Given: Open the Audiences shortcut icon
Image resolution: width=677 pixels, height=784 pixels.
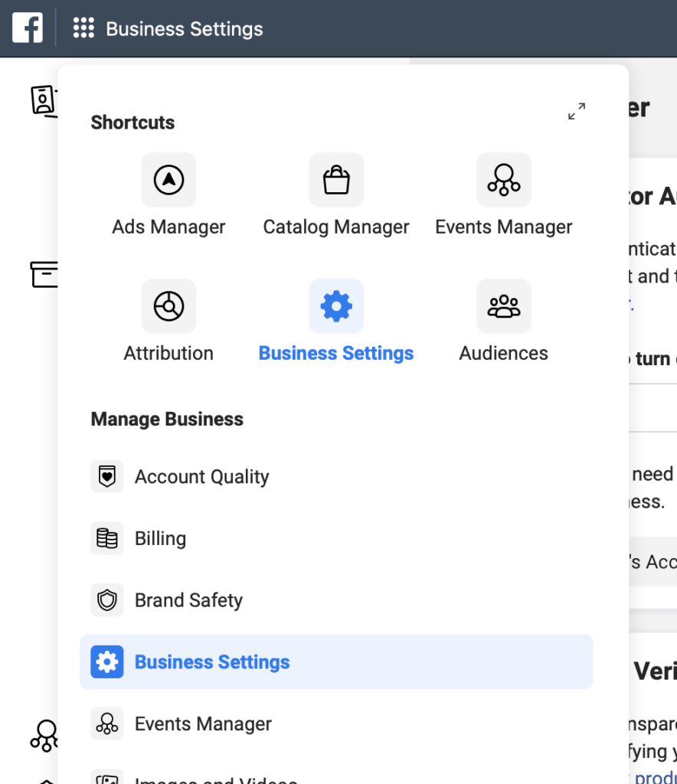Looking at the screenshot, I should [x=503, y=306].
